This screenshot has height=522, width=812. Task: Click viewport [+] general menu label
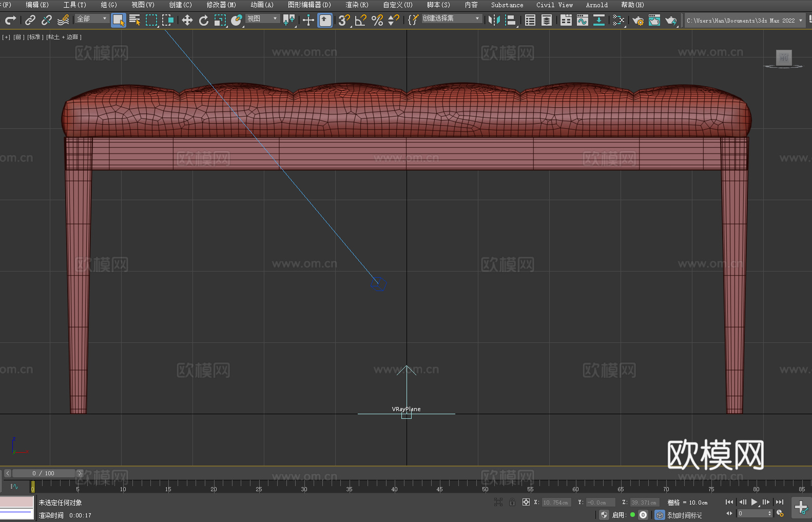[x=6, y=37]
